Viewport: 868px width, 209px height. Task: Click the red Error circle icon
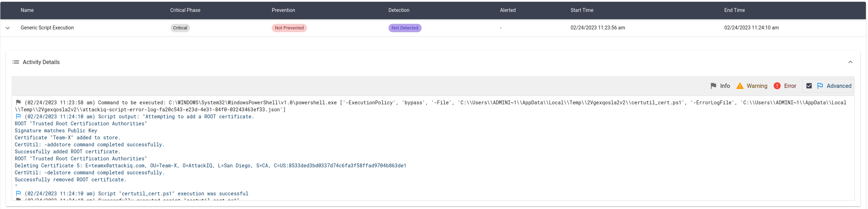pos(777,86)
